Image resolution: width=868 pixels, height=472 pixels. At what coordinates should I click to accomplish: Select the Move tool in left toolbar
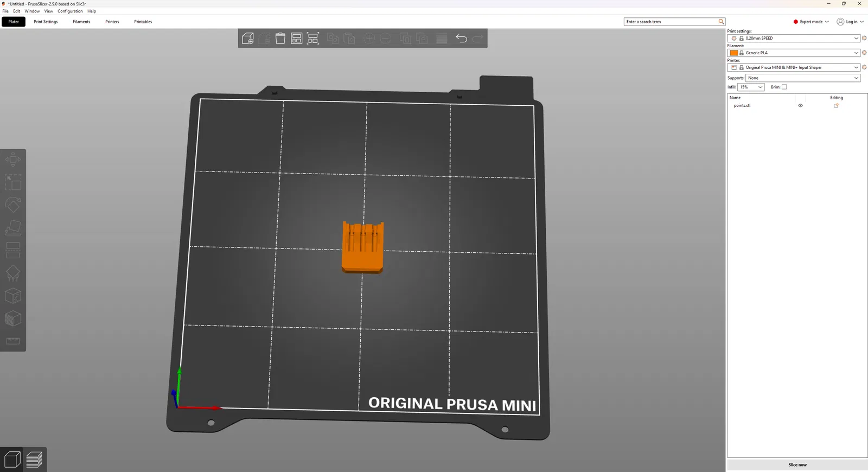click(x=13, y=160)
